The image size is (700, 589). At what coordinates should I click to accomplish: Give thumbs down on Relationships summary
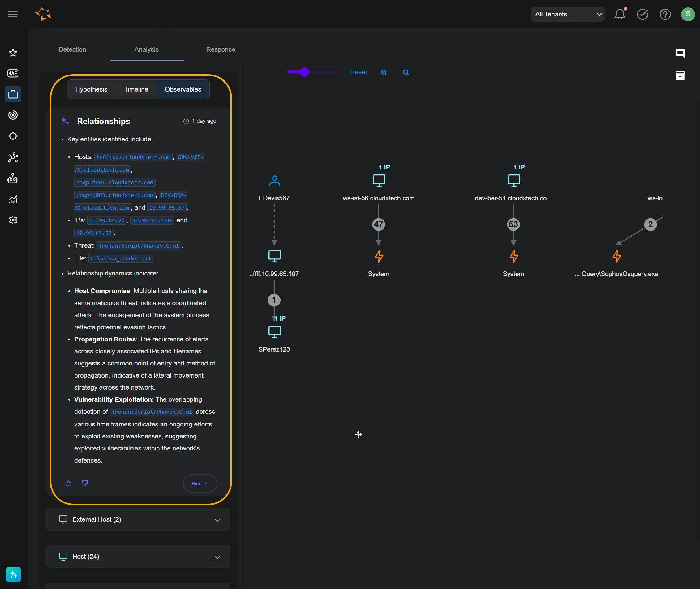(85, 483)
